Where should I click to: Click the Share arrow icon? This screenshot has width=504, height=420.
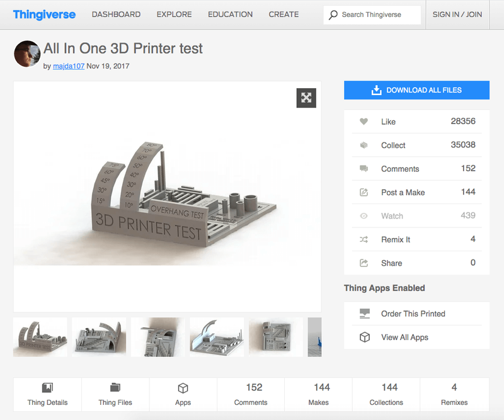coord(364,263)
